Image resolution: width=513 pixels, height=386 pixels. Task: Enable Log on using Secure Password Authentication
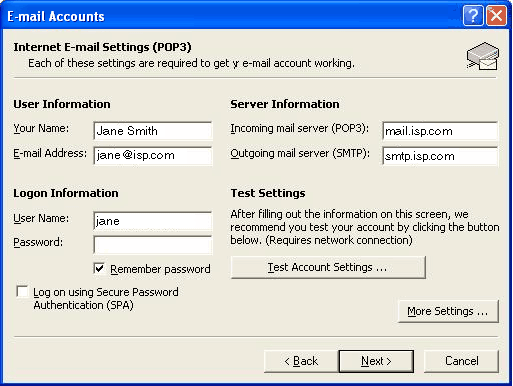[23, 292]
